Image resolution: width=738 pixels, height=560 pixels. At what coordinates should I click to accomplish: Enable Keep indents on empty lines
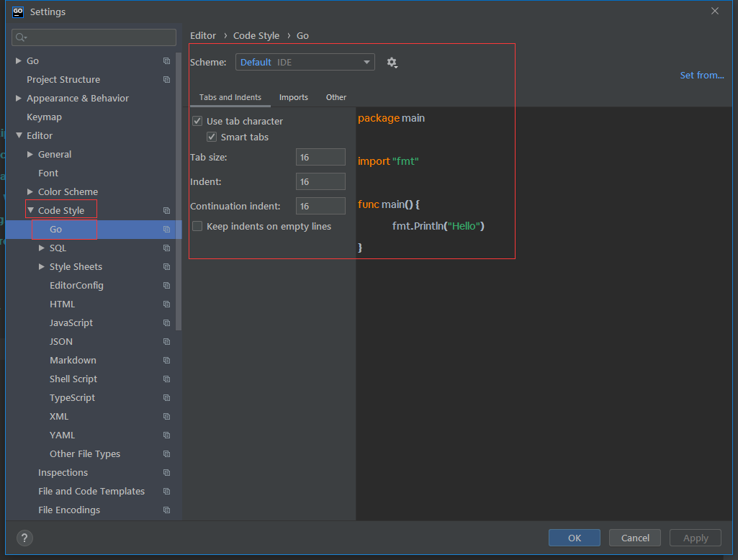click(197, 227)
